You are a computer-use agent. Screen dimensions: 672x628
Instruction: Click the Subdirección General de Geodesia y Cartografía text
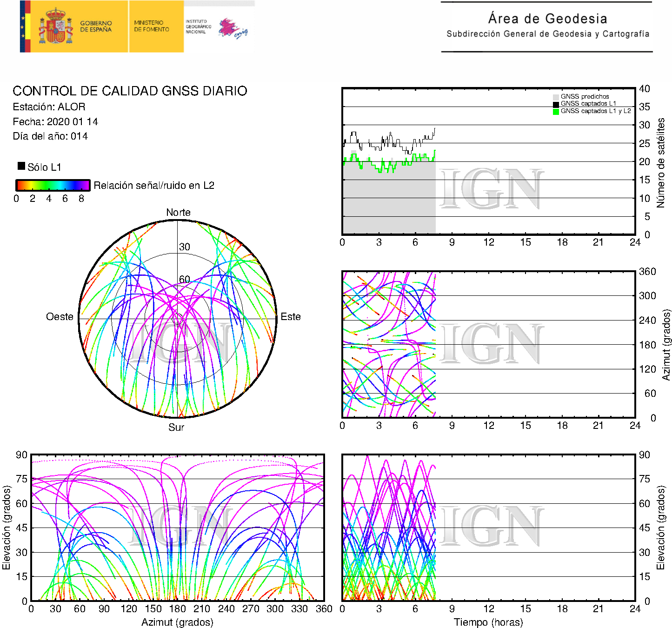547,34
